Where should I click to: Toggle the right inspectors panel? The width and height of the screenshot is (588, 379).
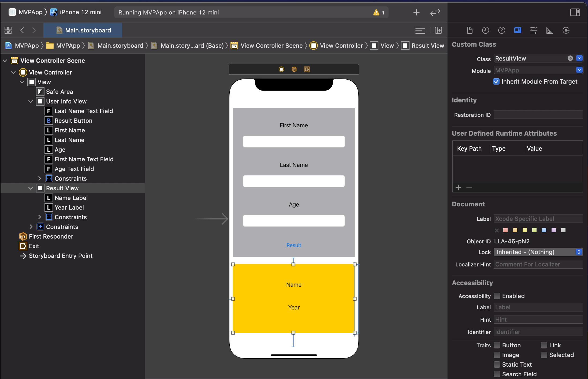click(x=575, y=12)
